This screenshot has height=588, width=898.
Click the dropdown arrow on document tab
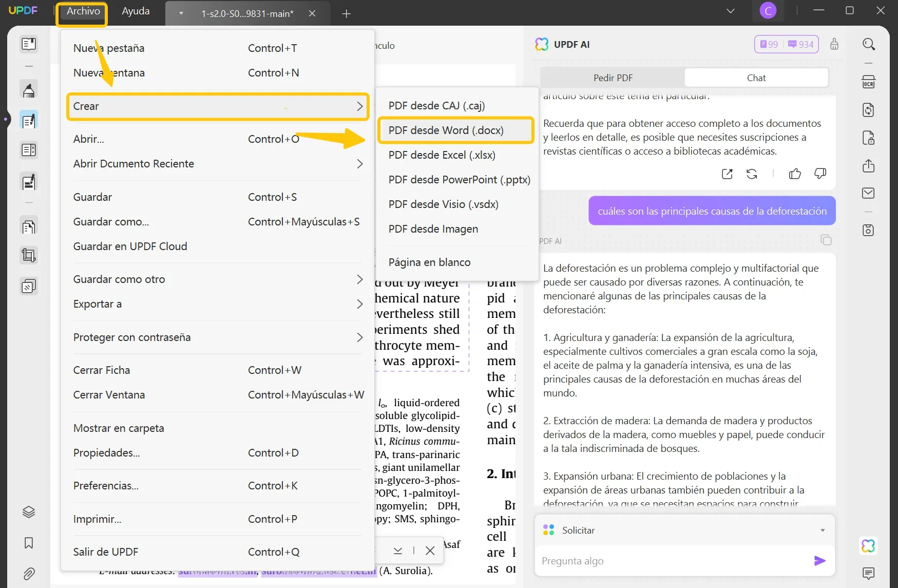[x=181, y=13]
